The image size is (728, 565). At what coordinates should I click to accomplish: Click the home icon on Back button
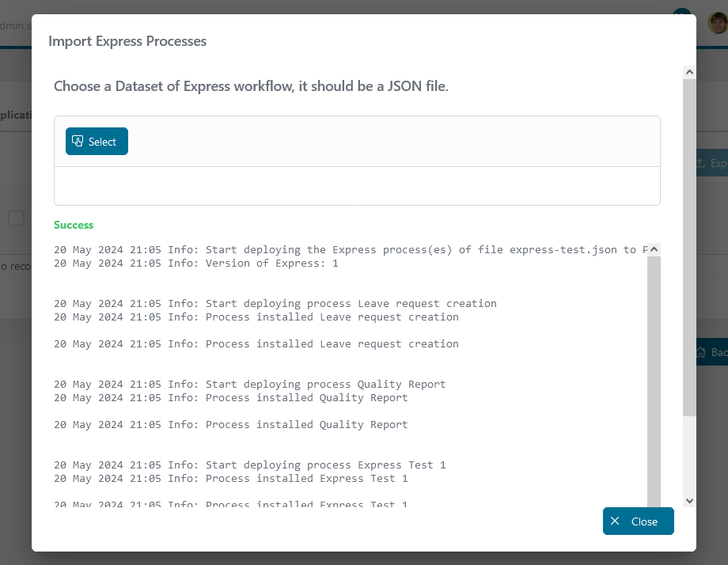700,352
